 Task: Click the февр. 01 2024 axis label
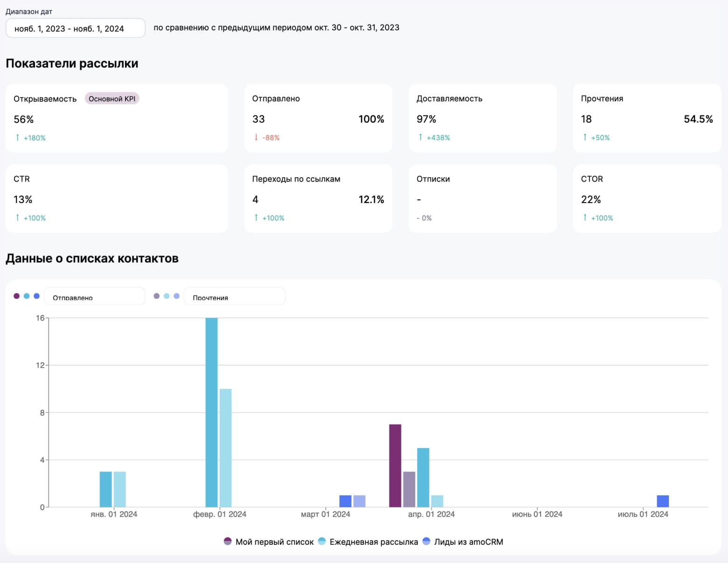click(x=220, y=514)
